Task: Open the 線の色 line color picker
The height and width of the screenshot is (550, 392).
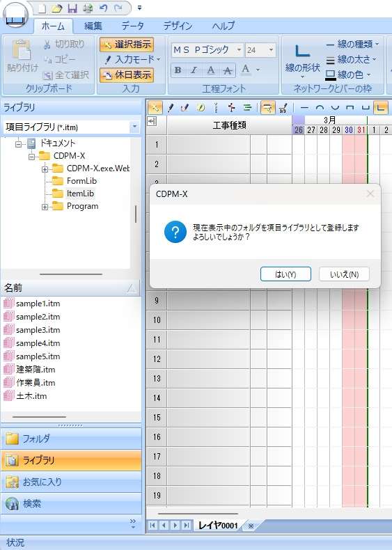Action: (348, 74)
